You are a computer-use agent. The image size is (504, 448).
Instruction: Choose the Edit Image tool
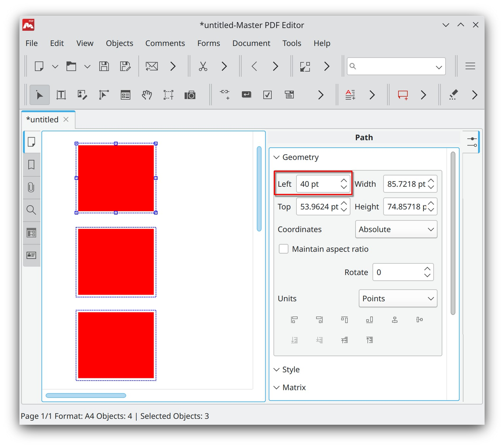(x=82, y=95)
